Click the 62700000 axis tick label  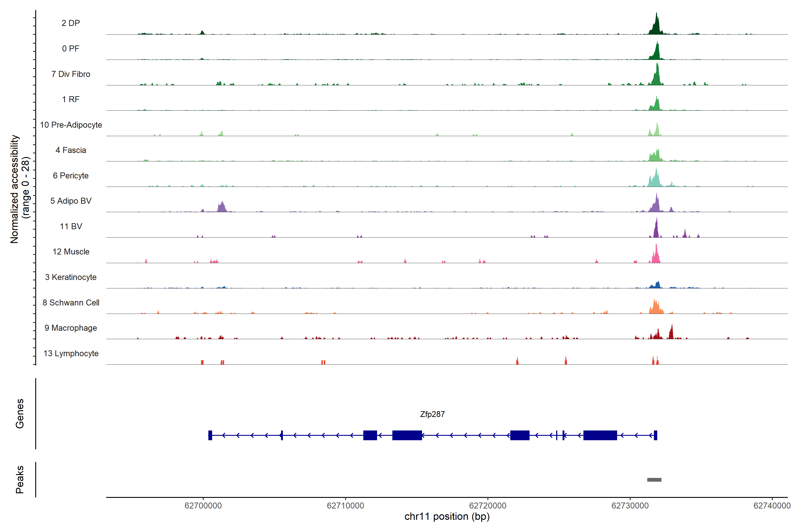coord(203,506)
